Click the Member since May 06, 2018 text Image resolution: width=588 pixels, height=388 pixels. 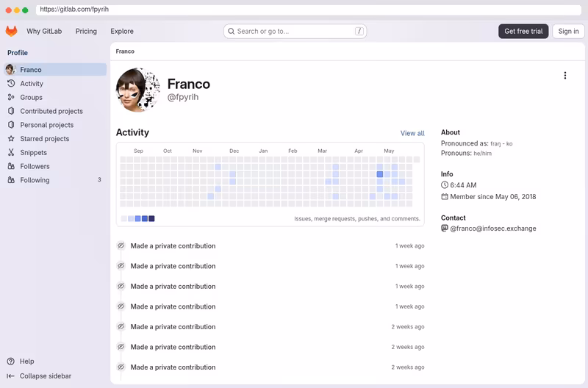point(492,197)
